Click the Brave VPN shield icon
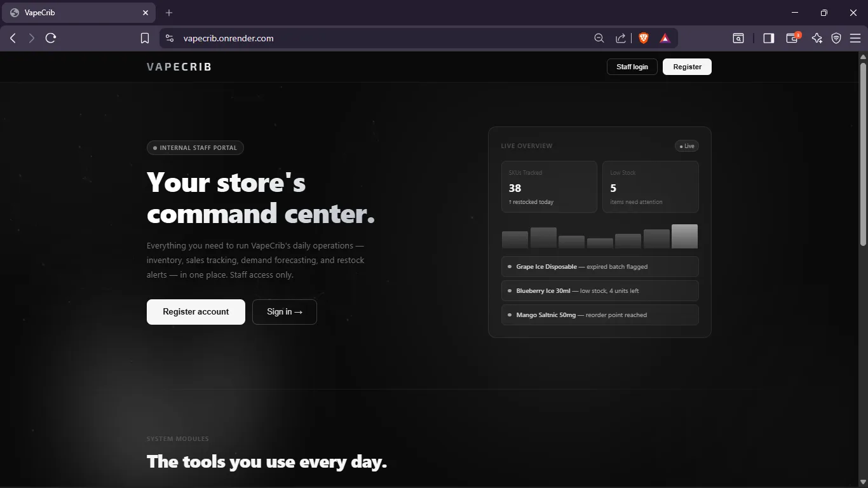This screenshot has height=488, width=868. coord(836,38)
